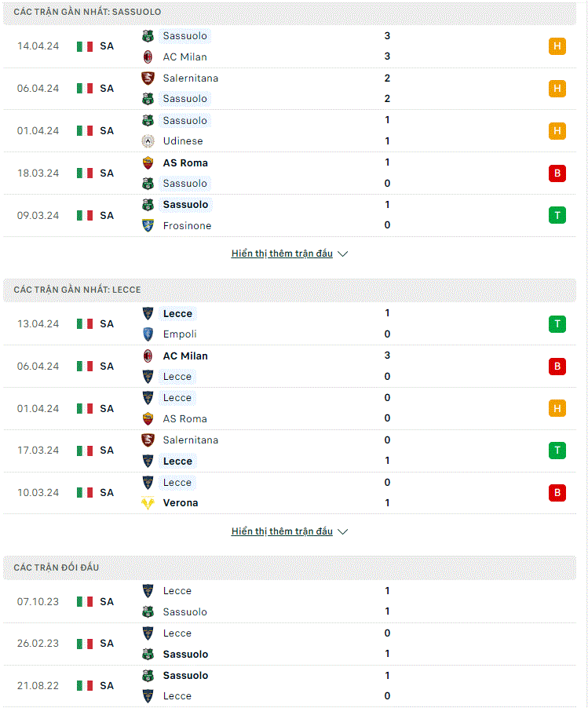Click the Italy flag beside 13.04.24 match

coord(85,323)
